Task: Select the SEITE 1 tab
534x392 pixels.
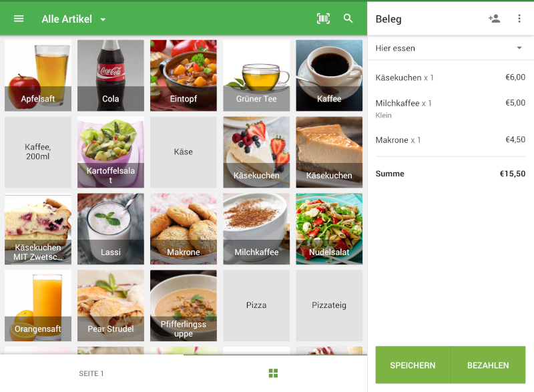Action: pos(91,373)
